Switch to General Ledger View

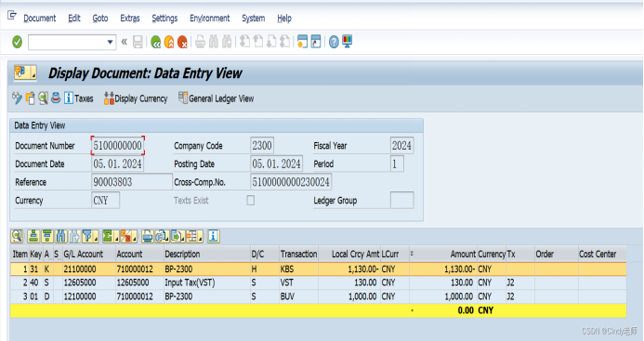[216, 98]
